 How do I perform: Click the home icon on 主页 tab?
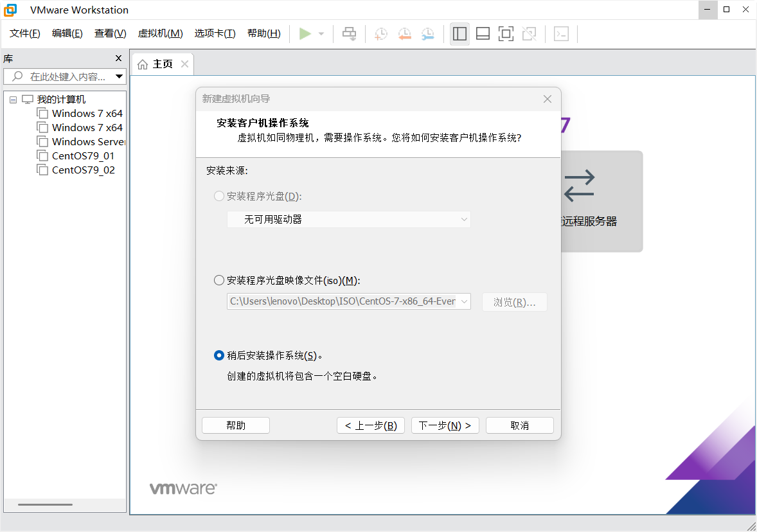pos(143,64)
